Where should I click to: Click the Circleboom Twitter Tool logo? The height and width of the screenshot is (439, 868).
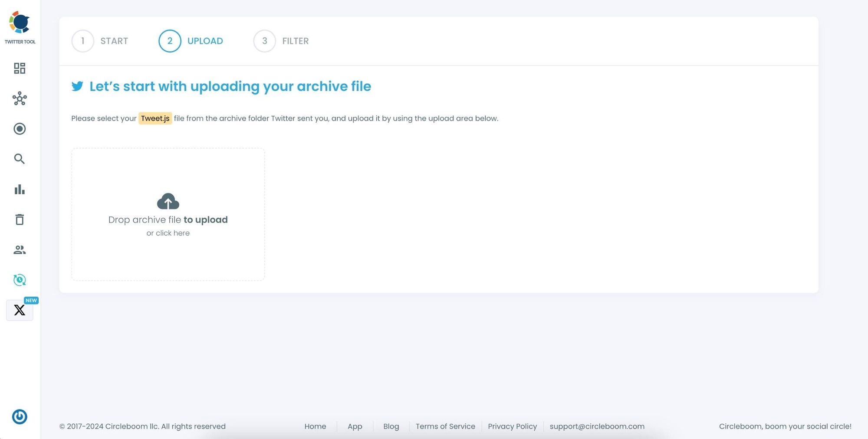20,23
